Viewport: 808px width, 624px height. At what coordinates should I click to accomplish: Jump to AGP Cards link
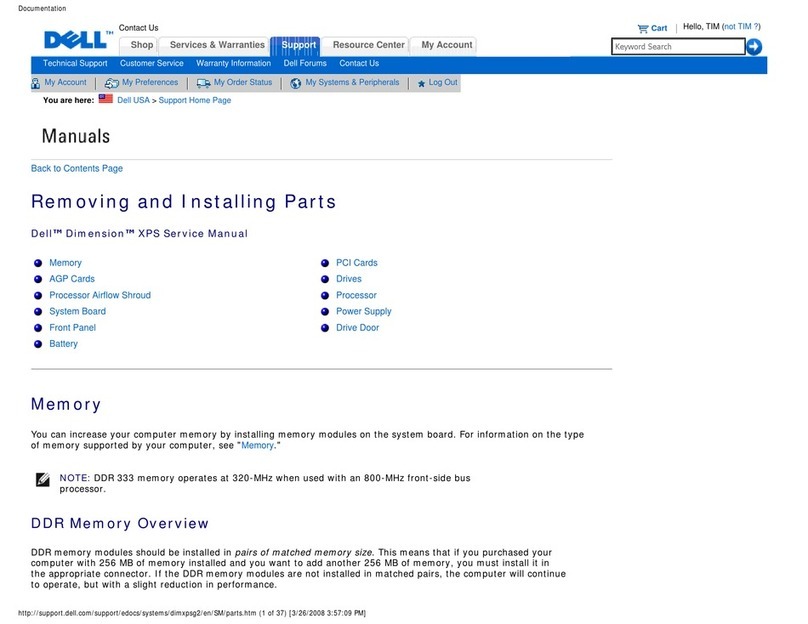point(72,279)
